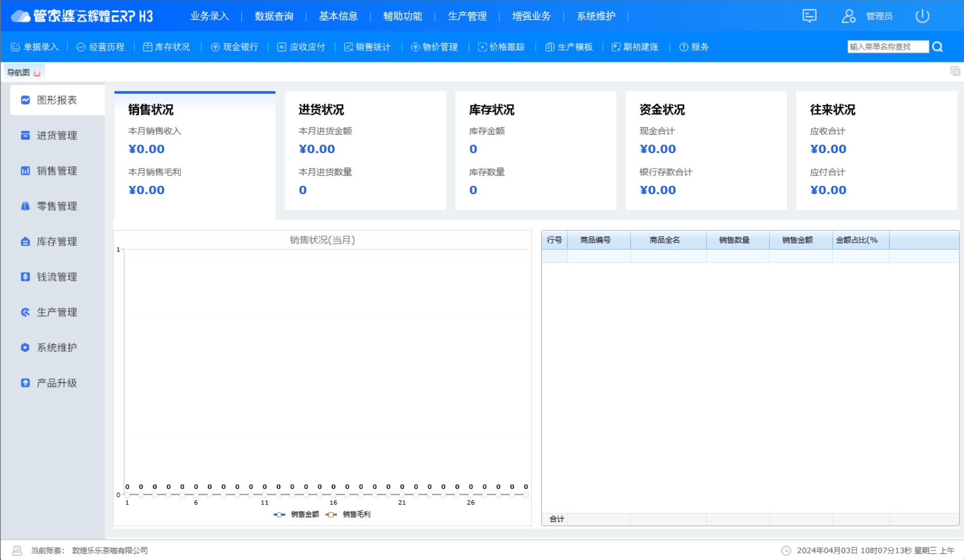
Task: Click the 销售金额 column header
Action: 801,240
